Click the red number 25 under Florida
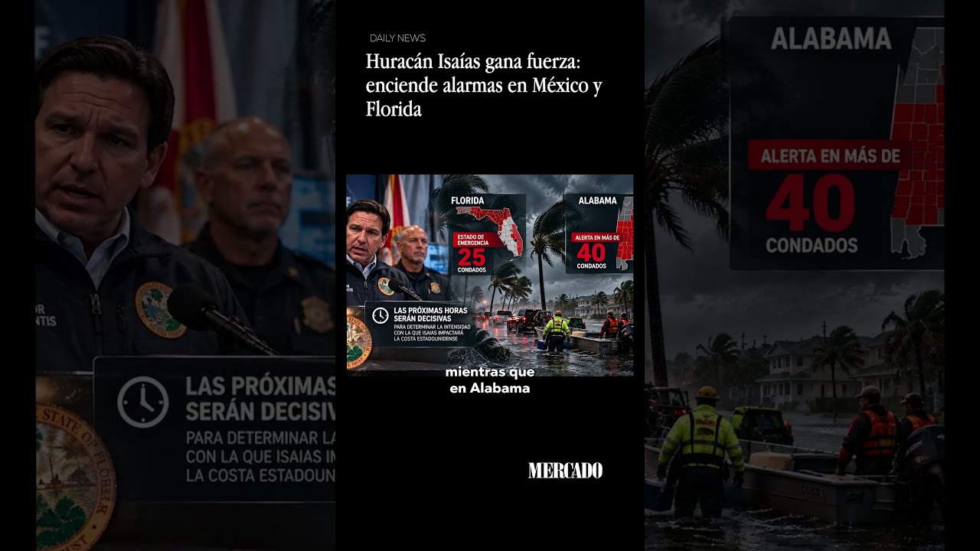Image resolution: width=980 pixels, height=551 pixels. tap(471, 258)
